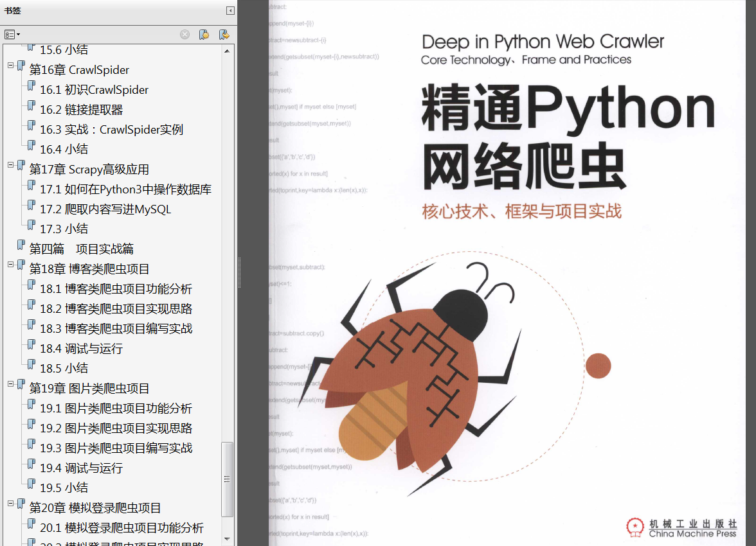This screenshot has height=546, width=756.
Task: Jump to 第20章 模拟登录爬虫项目 bookmark
Action: [x=95, y=508]
